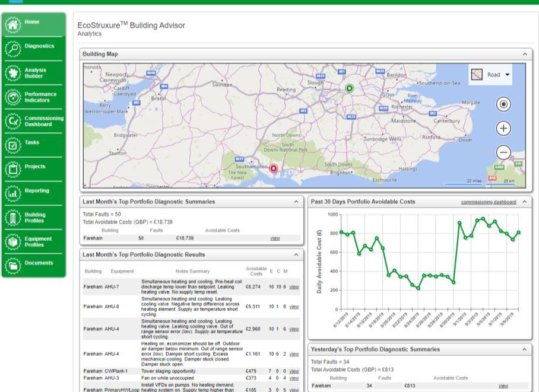Viewport: 539px width, 392px height.
Task: Click the Documents folder icon
Action: pos(12,266)
